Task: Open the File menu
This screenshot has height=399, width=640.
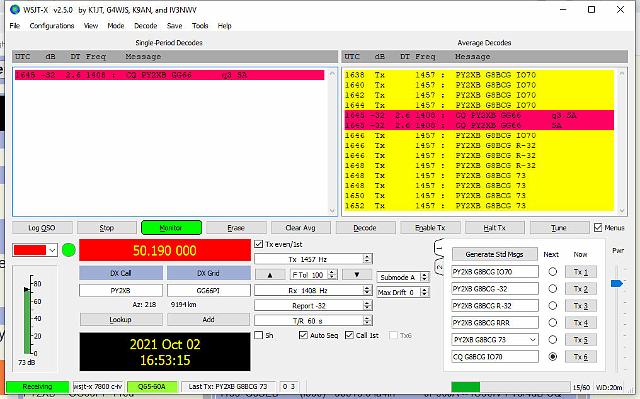Action: (x=15, y=26)
